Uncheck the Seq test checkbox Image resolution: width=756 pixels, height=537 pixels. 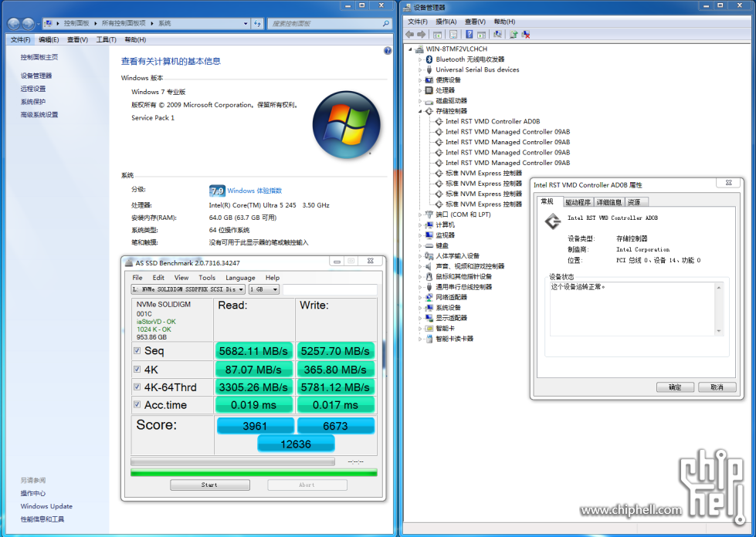pos(137,350)
